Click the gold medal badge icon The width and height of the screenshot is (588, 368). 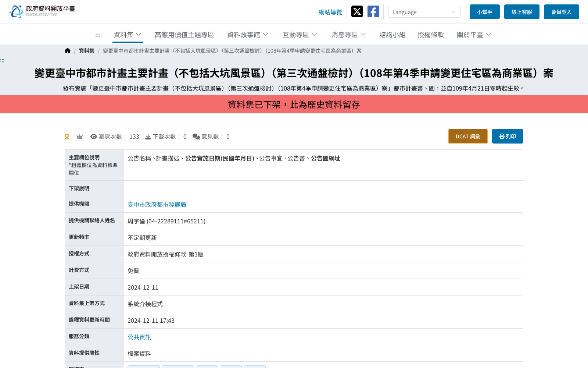(67, 137)
